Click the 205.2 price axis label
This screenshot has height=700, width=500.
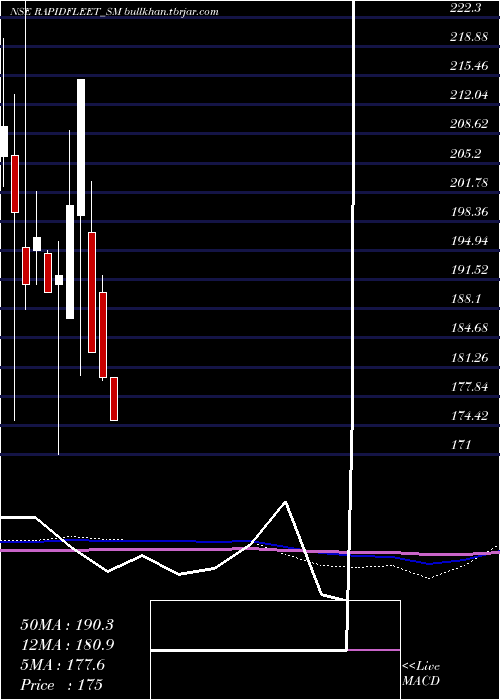pos(467,153)
